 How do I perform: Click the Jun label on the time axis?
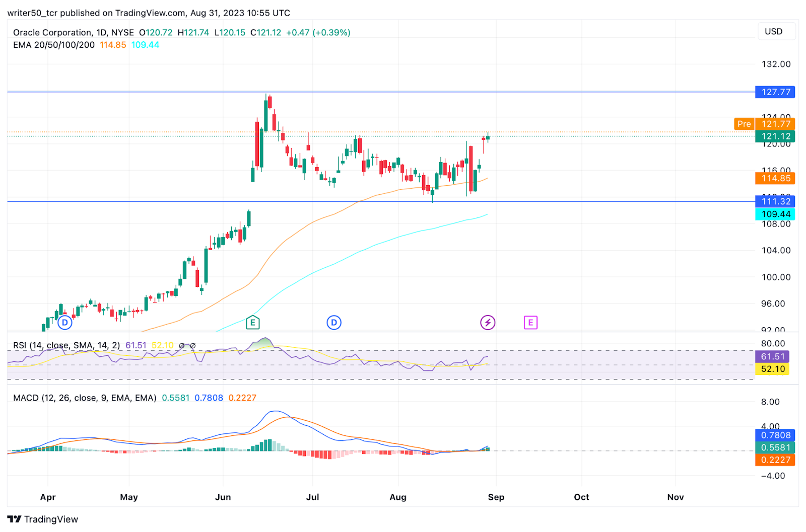click(223, 497)
